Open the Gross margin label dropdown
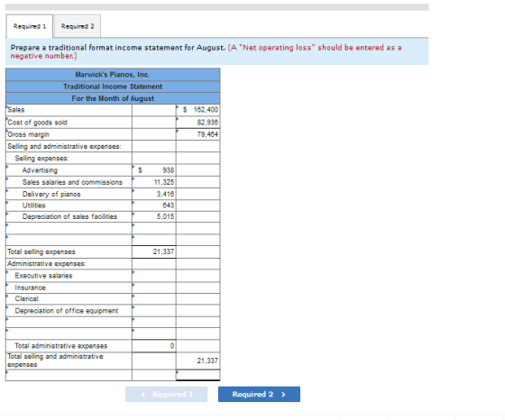505x420 pixels. coord(69,134)
